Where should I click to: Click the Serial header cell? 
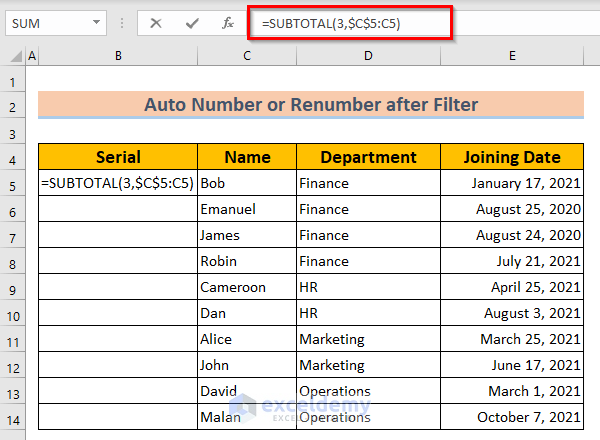click(x=118, y=157)
